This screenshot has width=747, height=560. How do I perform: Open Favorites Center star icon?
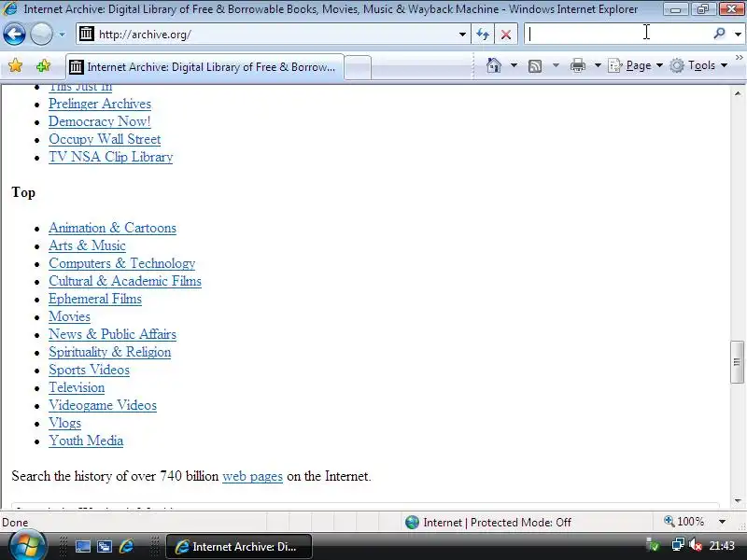click(15, 65)
